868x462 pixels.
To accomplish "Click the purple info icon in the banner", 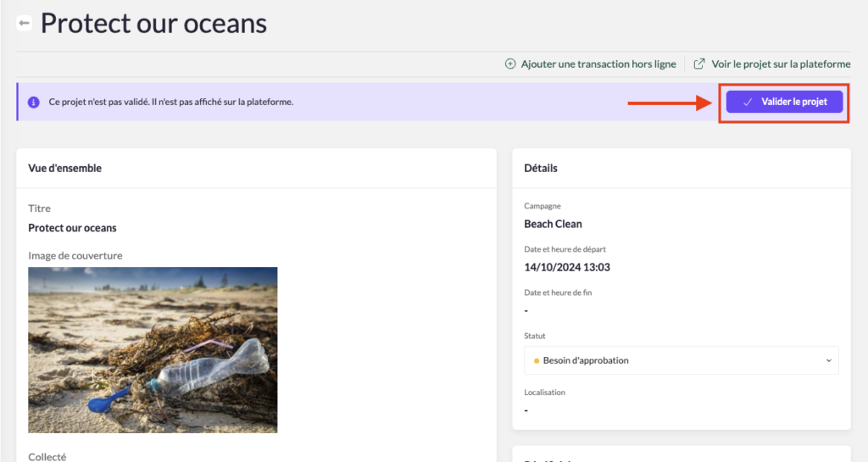I will [x=34, y=102].
